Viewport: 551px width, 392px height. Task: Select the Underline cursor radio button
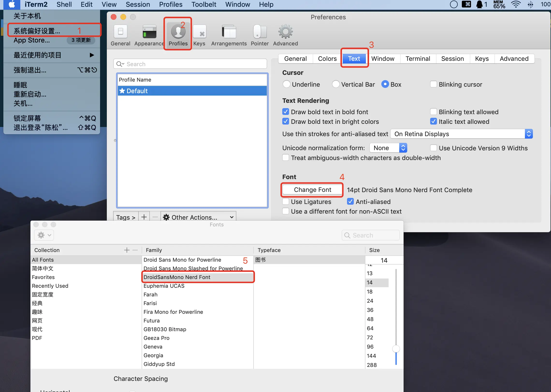coord(286,84)
